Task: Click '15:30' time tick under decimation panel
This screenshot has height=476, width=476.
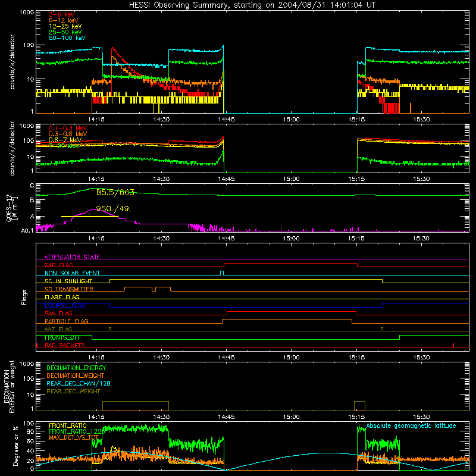Action: pyautogui.click(x=421, y=417)
